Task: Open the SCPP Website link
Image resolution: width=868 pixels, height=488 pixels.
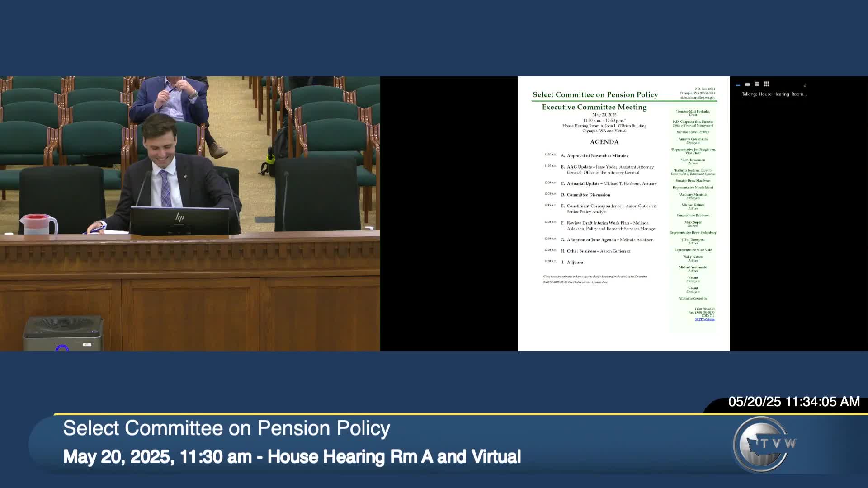Action: click(x=704, y=319)
